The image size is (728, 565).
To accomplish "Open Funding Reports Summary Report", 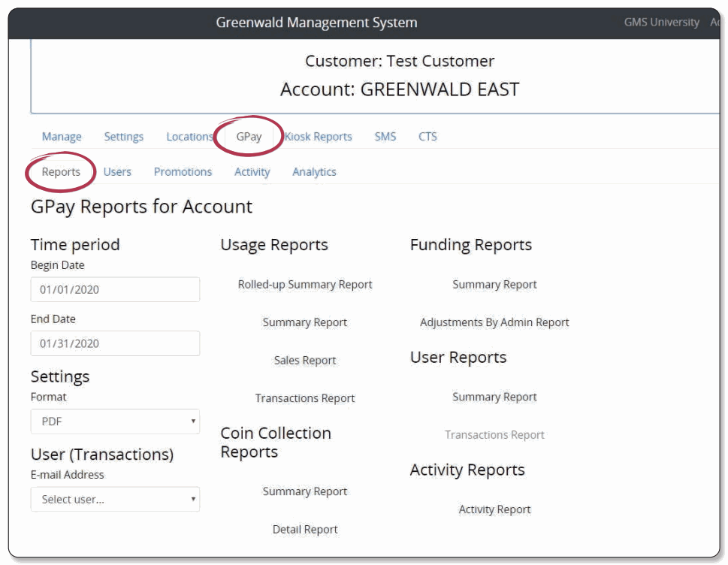I will coord(494,284).
